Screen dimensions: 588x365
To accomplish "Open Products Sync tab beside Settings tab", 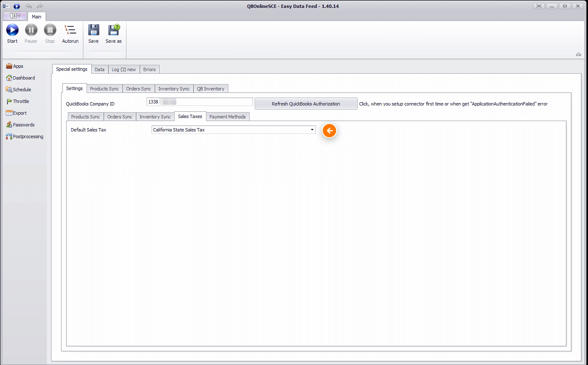I will coord(104,88).
